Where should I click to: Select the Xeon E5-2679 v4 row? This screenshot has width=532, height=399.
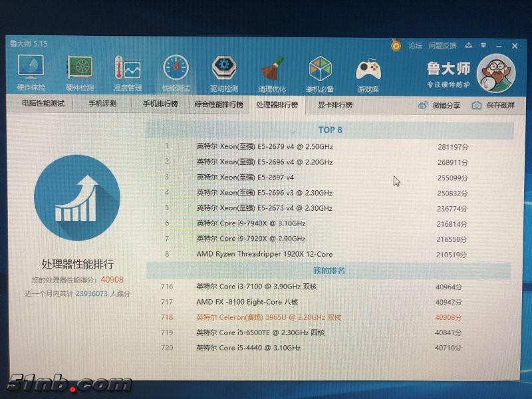[329, 146]
